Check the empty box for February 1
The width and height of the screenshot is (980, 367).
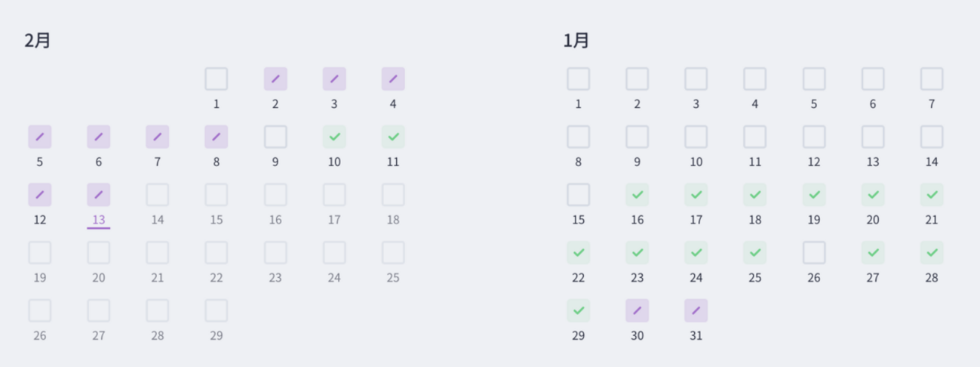click(217, 79)
